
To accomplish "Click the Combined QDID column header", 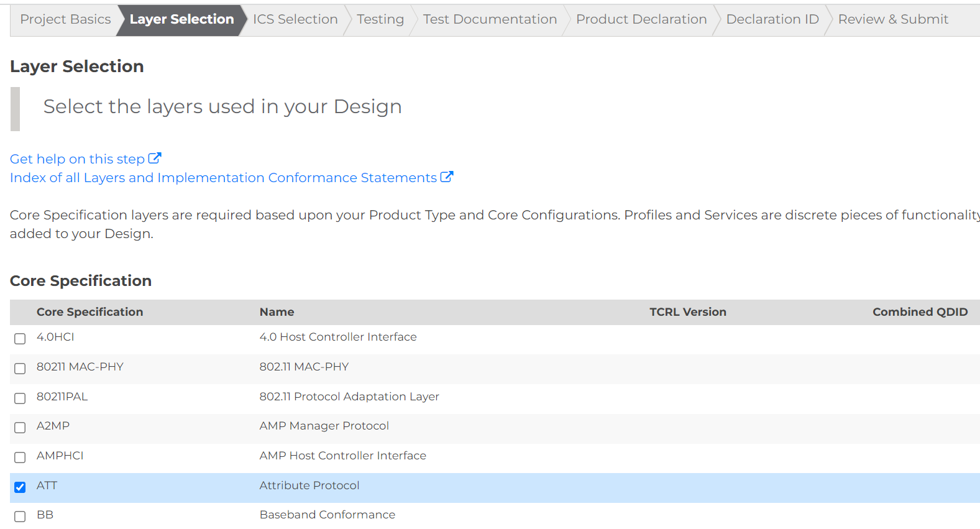I will [920, 312].
